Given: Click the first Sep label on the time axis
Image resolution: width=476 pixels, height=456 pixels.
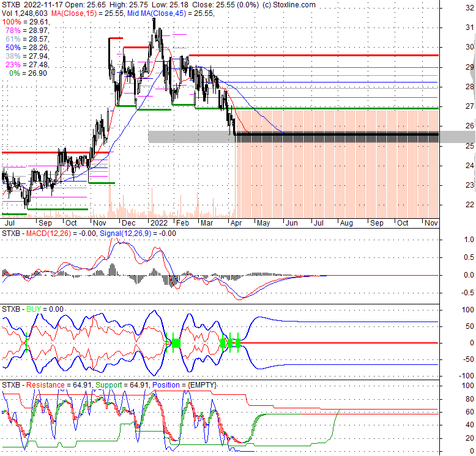Looking at the screenshot, I should coord(45,223).
